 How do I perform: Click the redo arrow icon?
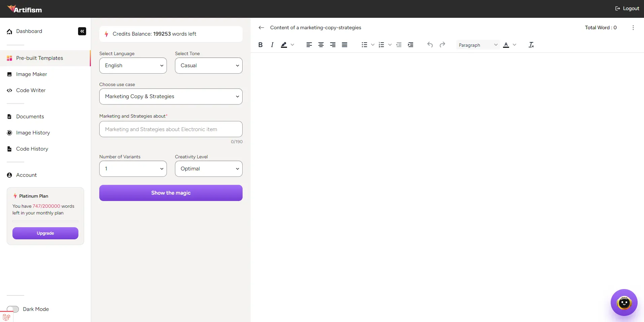point(442,45)
